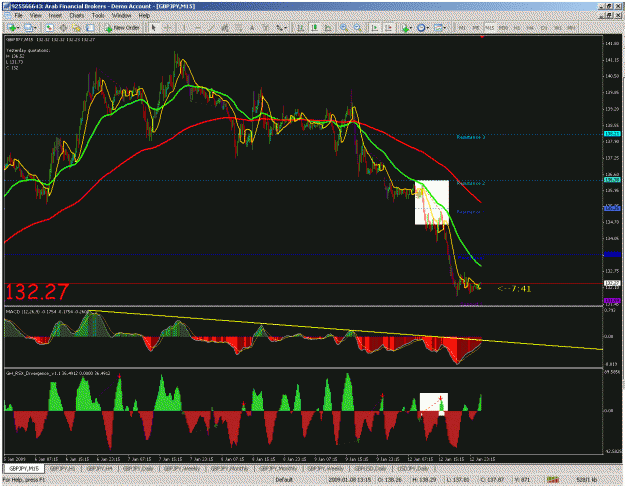The image size is (625, 486).
Task: Switch chart to Line Chart type
Action: click(328, 28)
